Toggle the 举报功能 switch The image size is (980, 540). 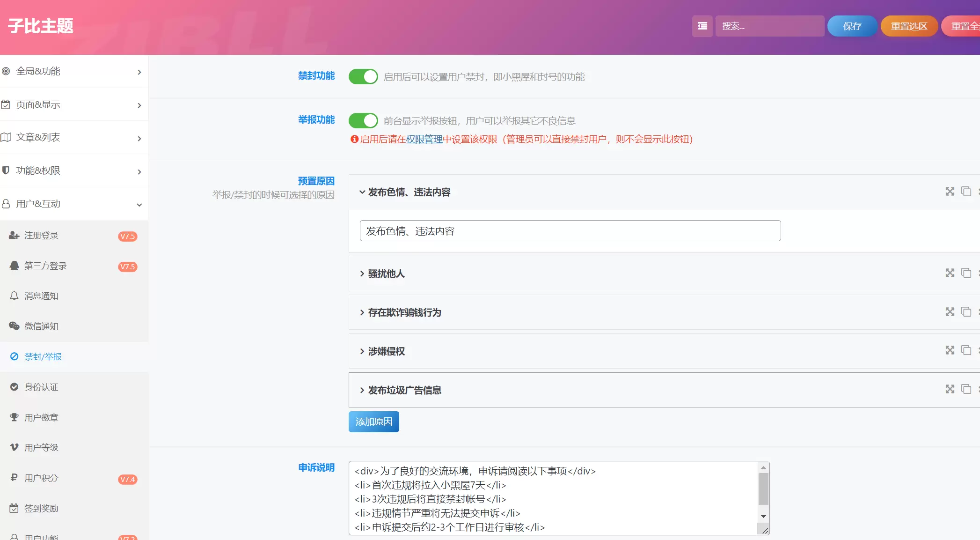coord(363,121)
